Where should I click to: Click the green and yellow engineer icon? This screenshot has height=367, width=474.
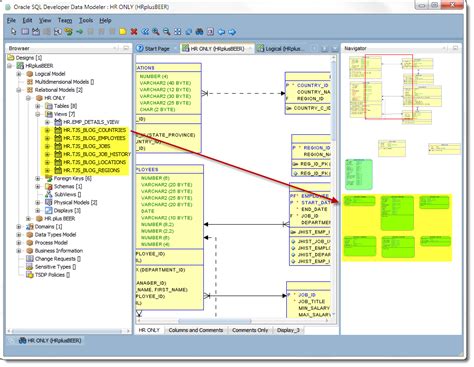[69, 32]
